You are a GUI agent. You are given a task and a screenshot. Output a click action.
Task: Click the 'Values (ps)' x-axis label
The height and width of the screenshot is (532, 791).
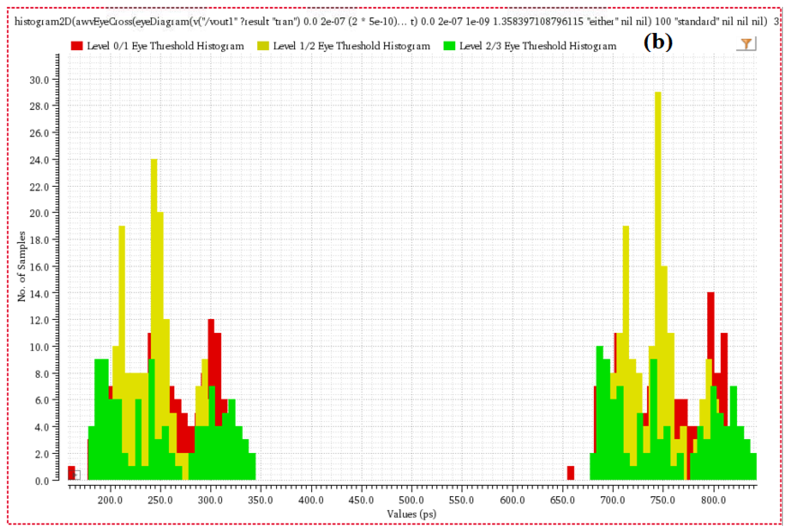(x=411, y=514)
